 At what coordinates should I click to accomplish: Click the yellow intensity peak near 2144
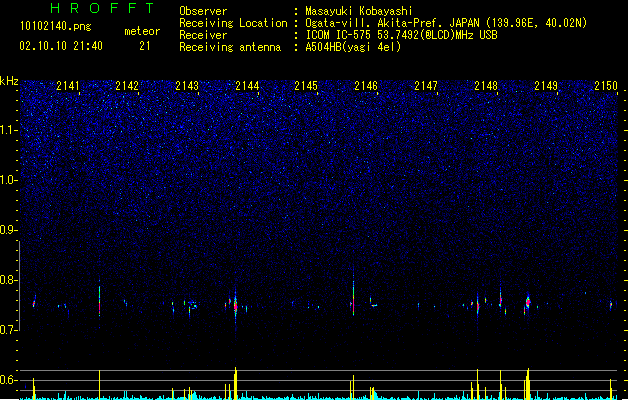tap(235, 383)
